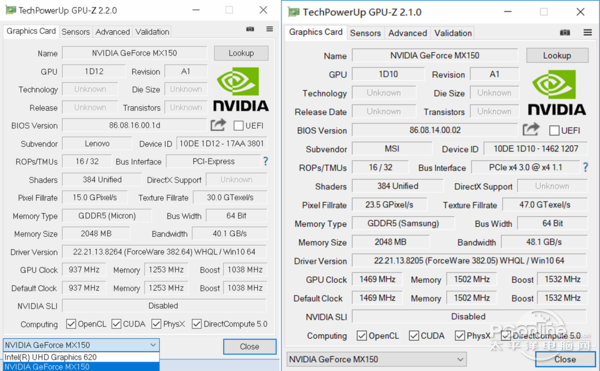Click camera screenshot icon in GPU-Z 2.2.0 window

[250, 29]
